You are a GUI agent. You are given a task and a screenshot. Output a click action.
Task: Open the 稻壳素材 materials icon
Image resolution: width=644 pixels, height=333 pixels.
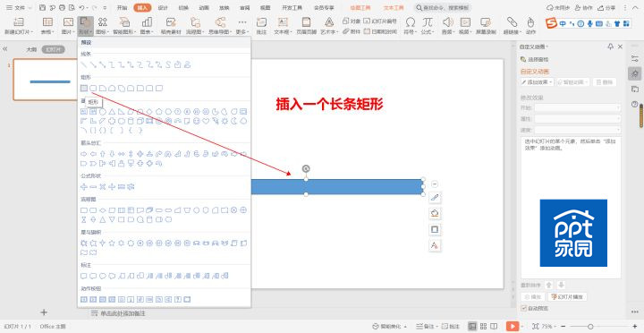(171, 22)
